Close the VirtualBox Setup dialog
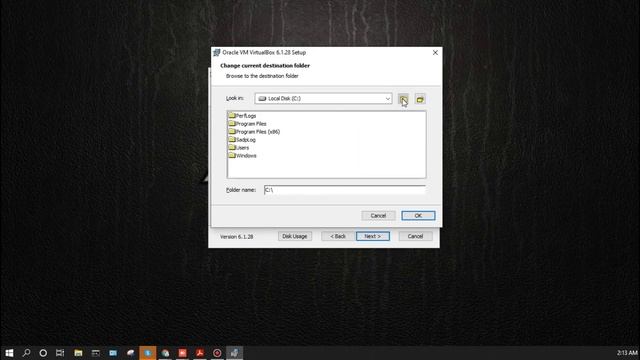640x360 pixels. pyautogui.click(x=435, y=53)
